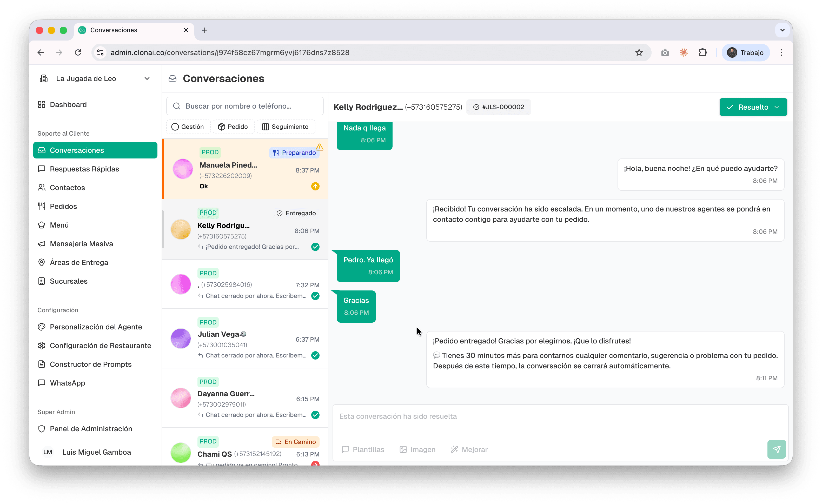This screenshot has height=504, width=822.
Task: Open Pedidos from the sidebar
Action: pos(95,206)
